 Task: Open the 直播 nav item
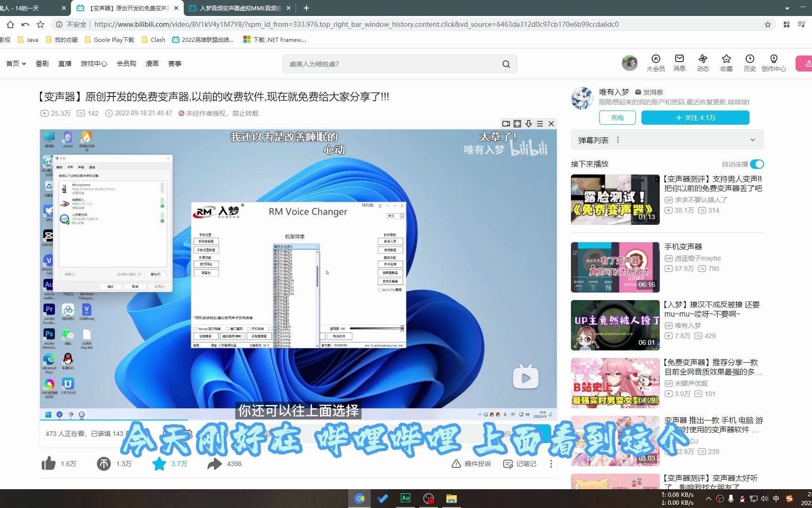pyautogui.click(x=65, y=63)
